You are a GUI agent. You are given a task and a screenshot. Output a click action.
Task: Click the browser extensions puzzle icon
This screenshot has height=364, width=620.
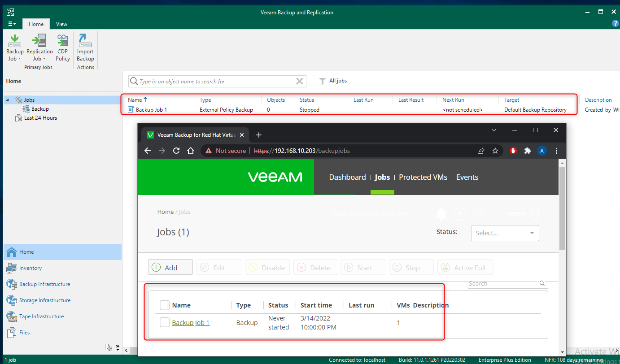pos(527,151)
